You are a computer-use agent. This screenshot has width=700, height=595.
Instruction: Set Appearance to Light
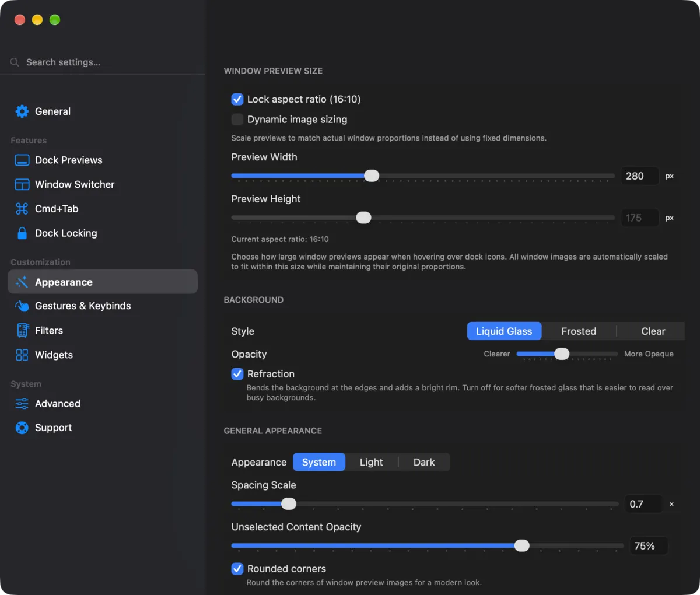(x=371, y=462)
